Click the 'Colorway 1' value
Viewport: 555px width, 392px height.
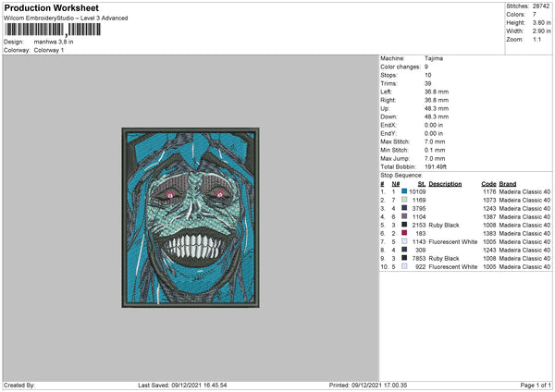coord(49,50)
